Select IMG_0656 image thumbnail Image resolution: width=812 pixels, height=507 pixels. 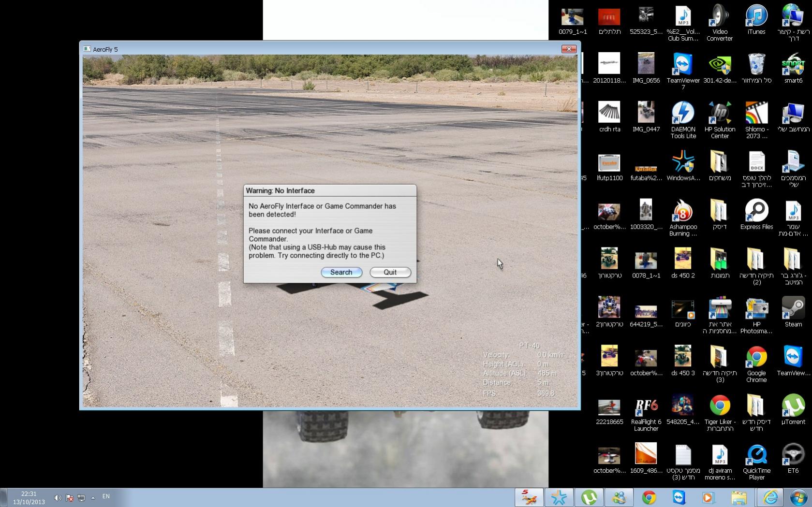click(x=646, y=68)
